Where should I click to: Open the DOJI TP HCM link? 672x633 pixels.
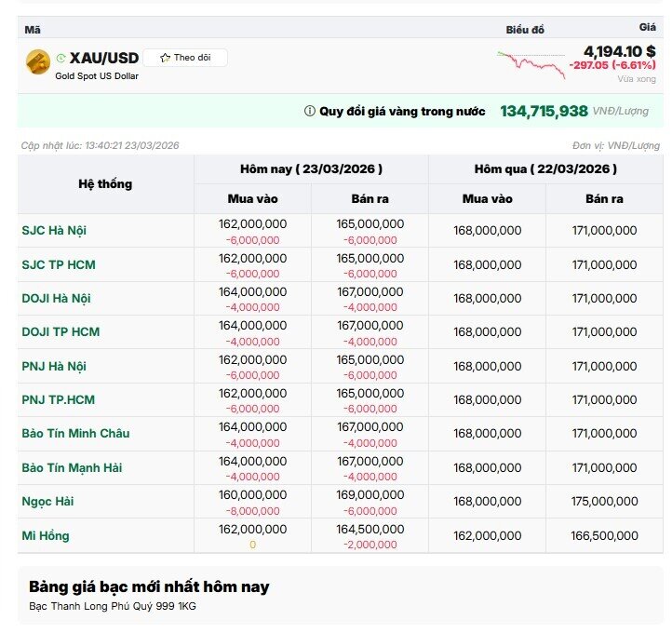click(x=60, y=331)
